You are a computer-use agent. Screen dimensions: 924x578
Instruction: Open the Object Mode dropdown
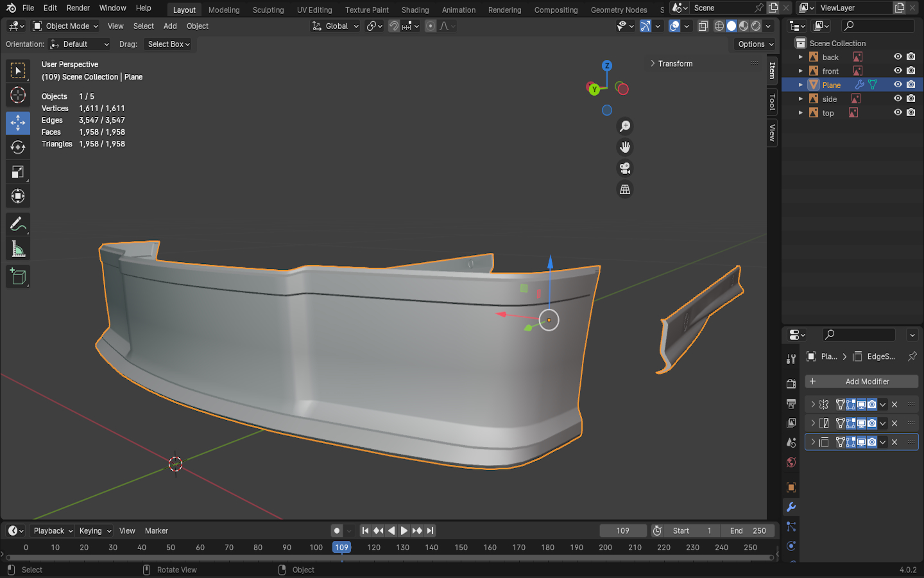65,26
